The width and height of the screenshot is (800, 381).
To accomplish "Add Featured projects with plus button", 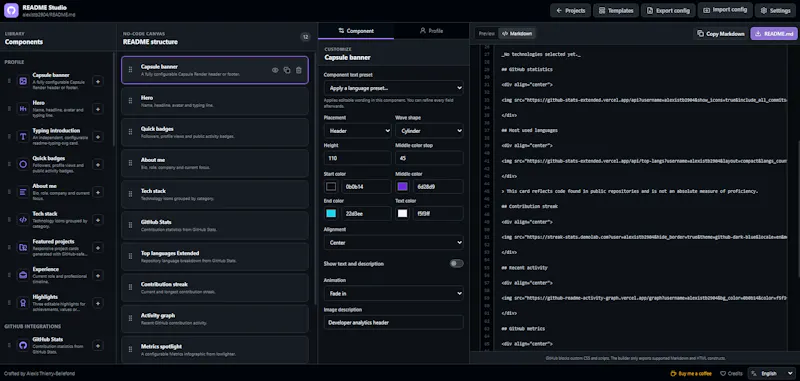I will tap(98, 247).
